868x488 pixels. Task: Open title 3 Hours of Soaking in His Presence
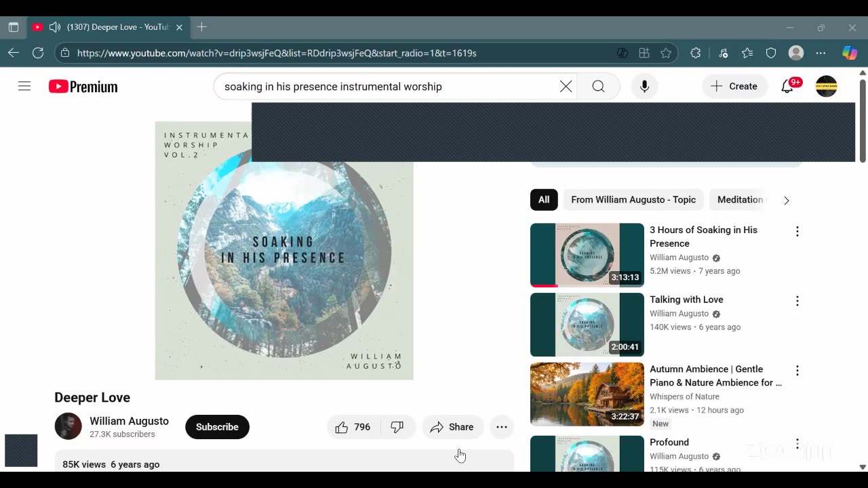[703, 237]
